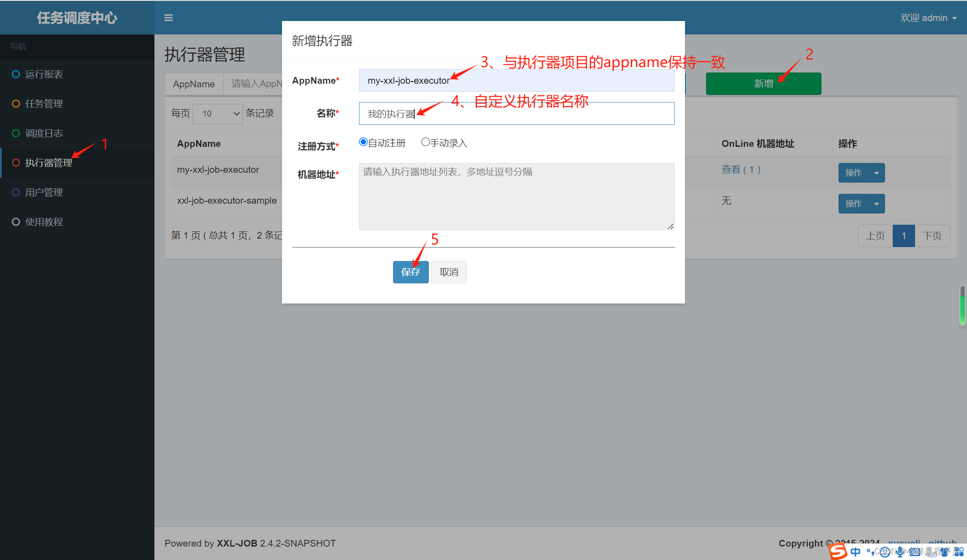Click the 使用教程 circle icon
This screenshot has width=967, height=560.
click(16, 222)
